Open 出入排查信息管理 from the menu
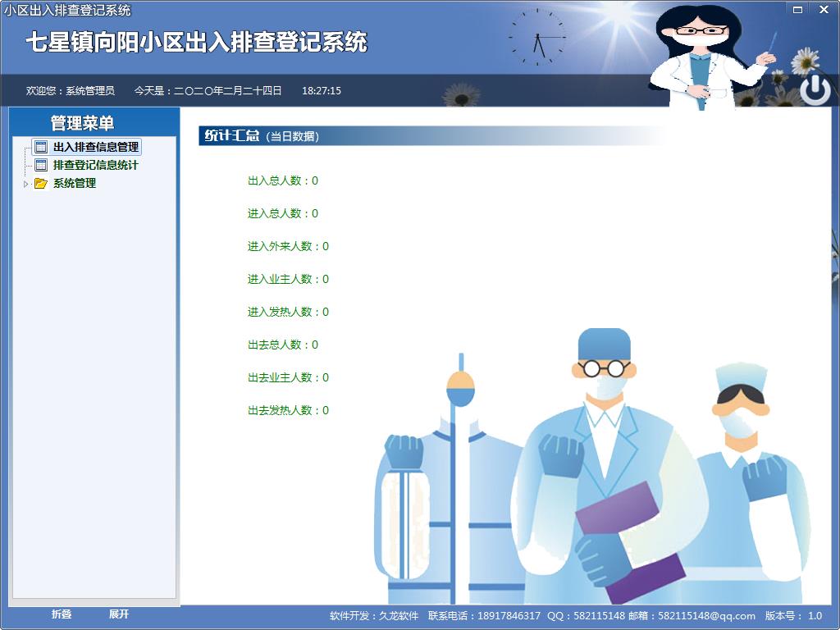840x630 pixels. pyautogui.click(x=96, y=148)
